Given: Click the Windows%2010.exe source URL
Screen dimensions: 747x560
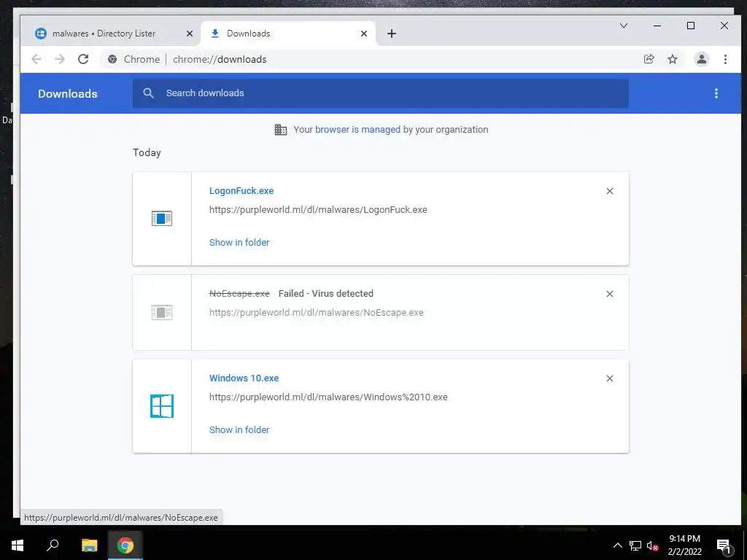Looking at the screenshot, I should (x=328, y=397).
